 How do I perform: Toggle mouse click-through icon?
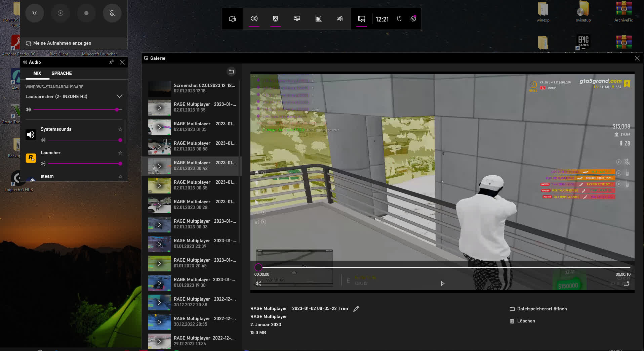point(399,19)
